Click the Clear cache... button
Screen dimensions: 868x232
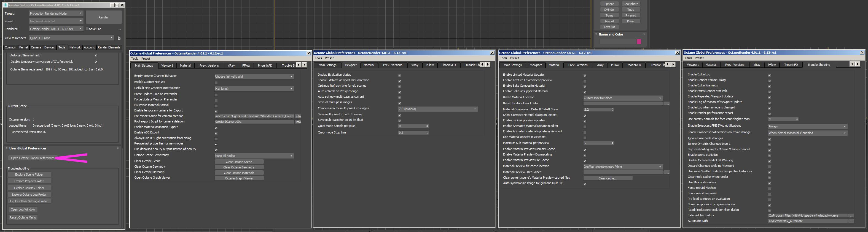pyautogui.click(x=608, y=179)
